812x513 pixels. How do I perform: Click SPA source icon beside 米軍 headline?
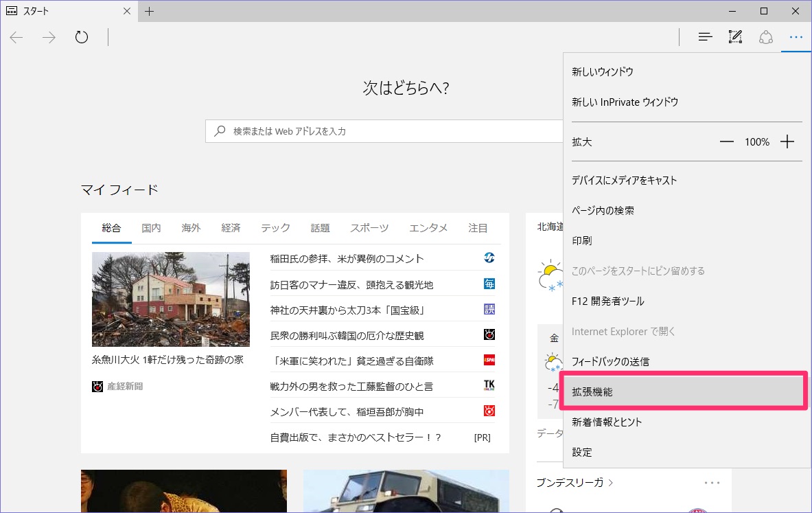click(489, 360)
